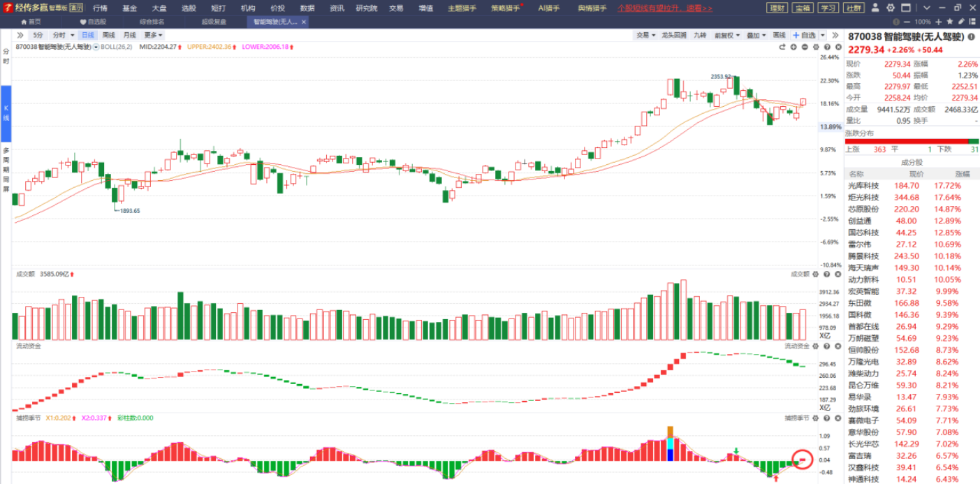Click the star favorite icon beside 100% zoom
Image resolution: width=980 pixels, height=484 pixels.
point(950,22)
